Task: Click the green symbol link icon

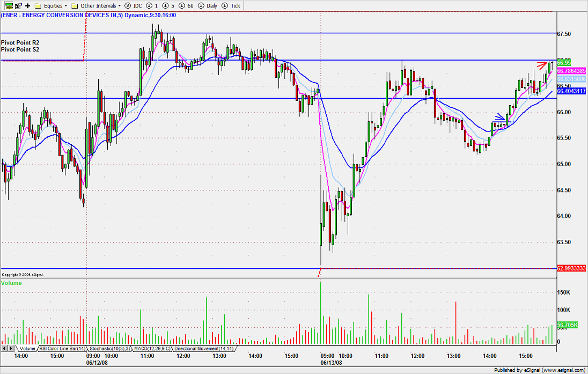Action: 9,5
